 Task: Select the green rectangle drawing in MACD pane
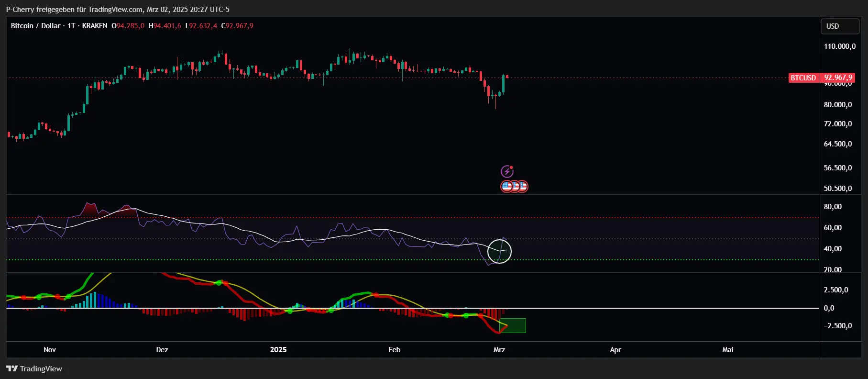tap(513, 325)
